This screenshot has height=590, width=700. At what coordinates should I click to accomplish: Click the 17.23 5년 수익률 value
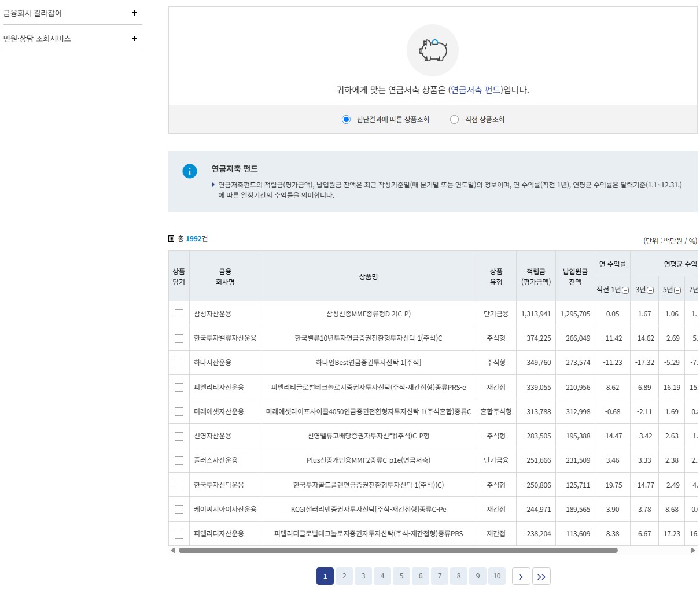(672, 534)
